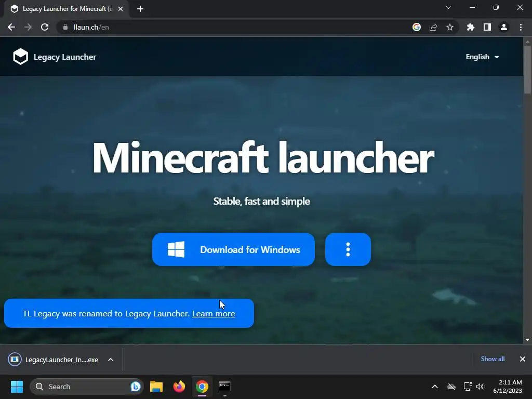Screen dimensions: 532x399
Task: Click the "Stable, fast and simple" text
Action: 262,201
